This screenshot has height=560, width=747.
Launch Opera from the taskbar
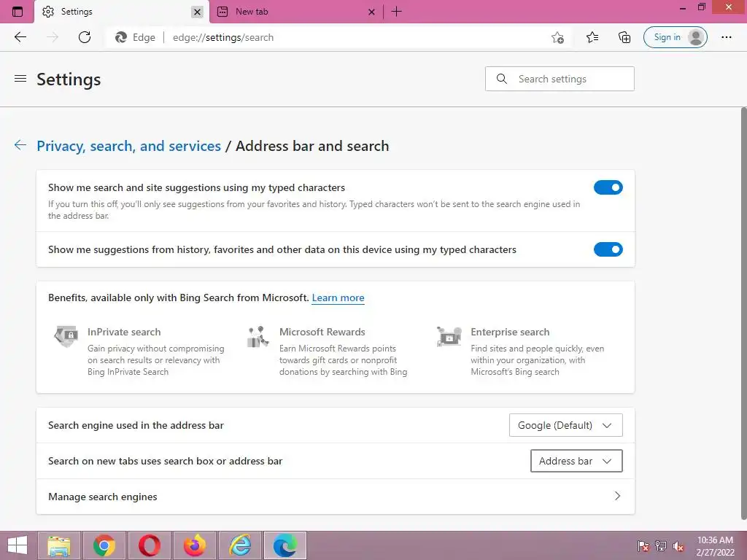(149, 545)
